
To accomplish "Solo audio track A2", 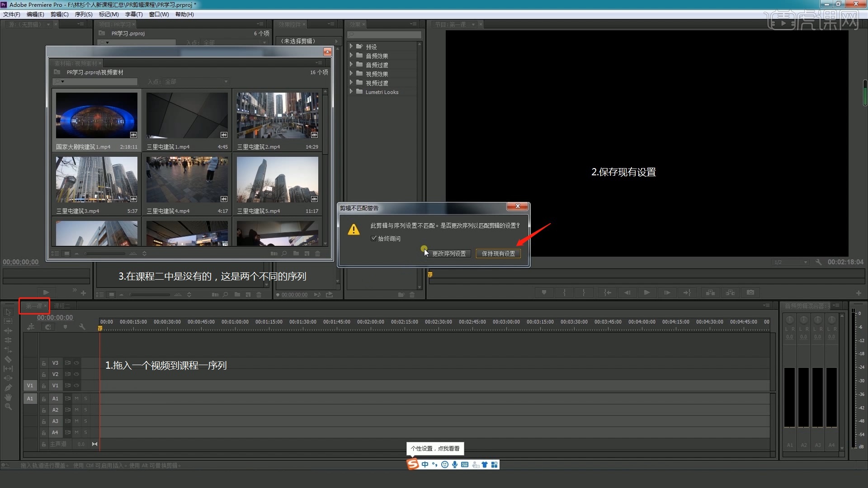I will pos(85,410).
